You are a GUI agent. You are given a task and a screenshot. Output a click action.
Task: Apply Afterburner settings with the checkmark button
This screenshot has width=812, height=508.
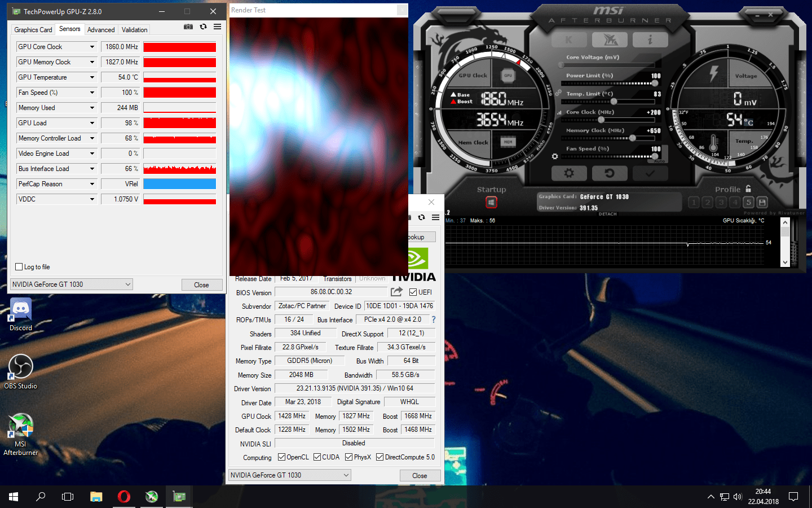[650, 173]
